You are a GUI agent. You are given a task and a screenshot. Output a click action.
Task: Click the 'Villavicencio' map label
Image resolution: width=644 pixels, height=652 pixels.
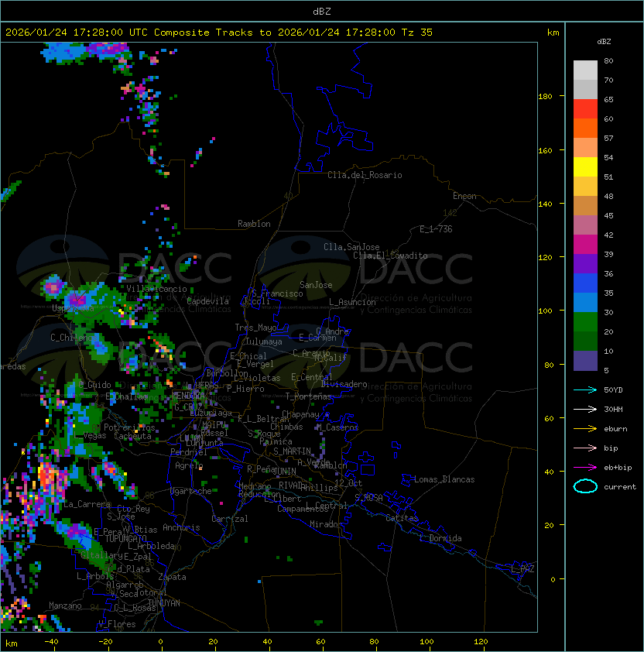[x=156, y=289]
